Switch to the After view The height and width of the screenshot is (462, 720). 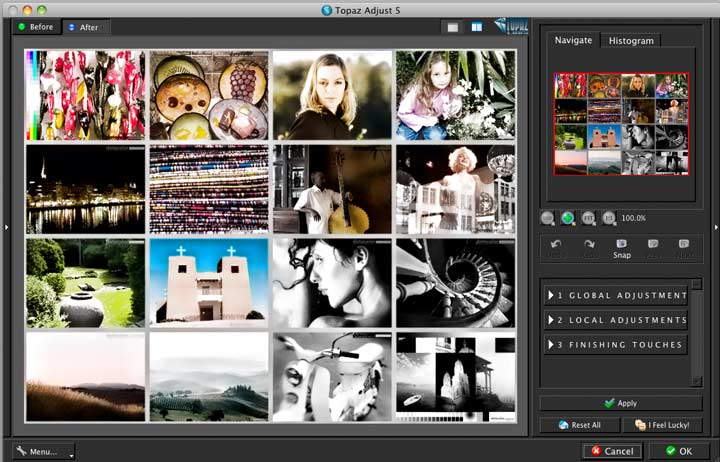tap(85, 28)
